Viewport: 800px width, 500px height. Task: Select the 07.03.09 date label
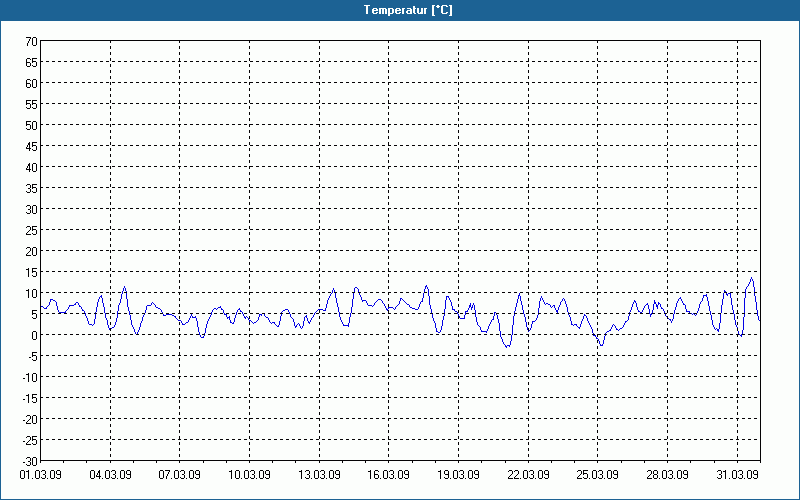180,475
